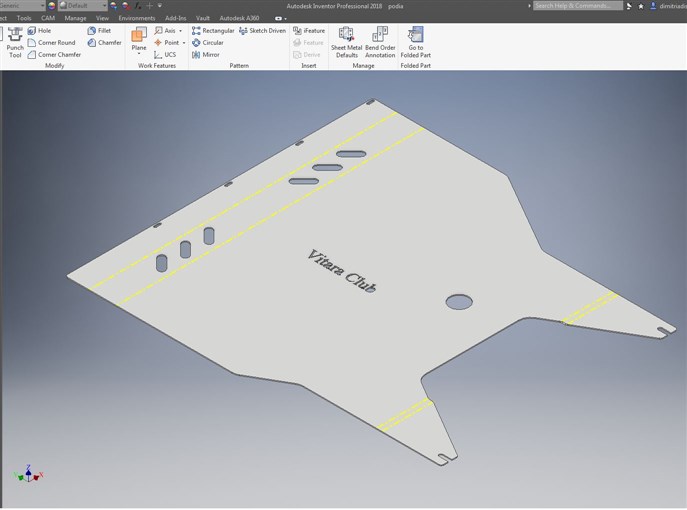Open the Vault ribbon tab
The image size is (687, 510).
203,18
